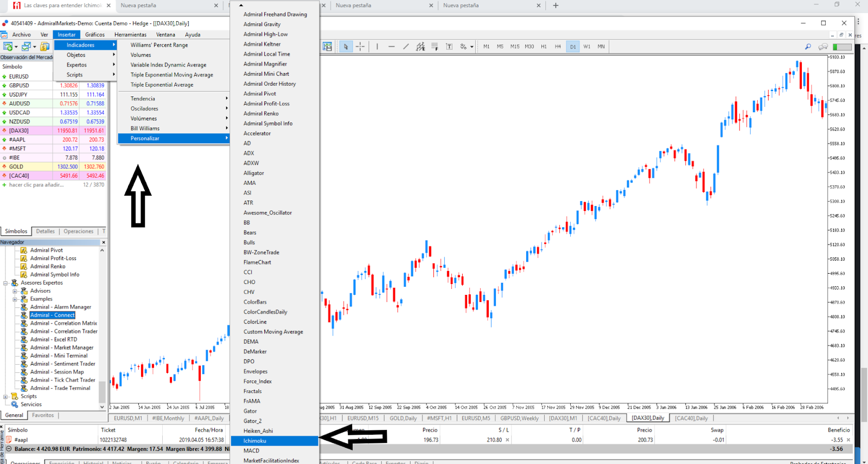Viewport: 868px width, 464px height.
Task: Select the trendline drawing tool
Action: point(406,47)
